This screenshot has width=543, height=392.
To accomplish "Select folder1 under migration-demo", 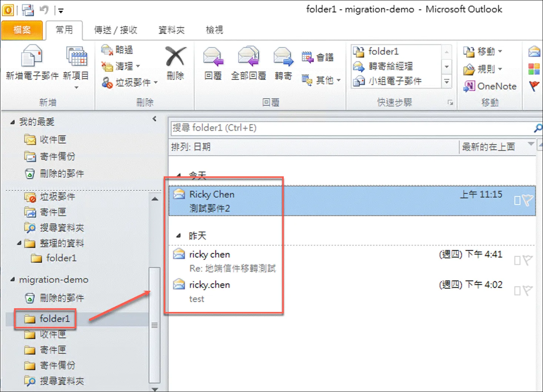I will click(47, 319).
